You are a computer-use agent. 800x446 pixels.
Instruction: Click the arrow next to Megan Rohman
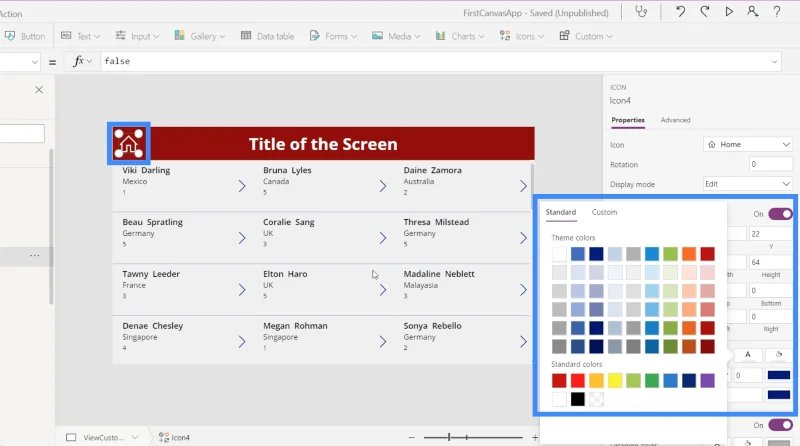(x=383, y=341)
